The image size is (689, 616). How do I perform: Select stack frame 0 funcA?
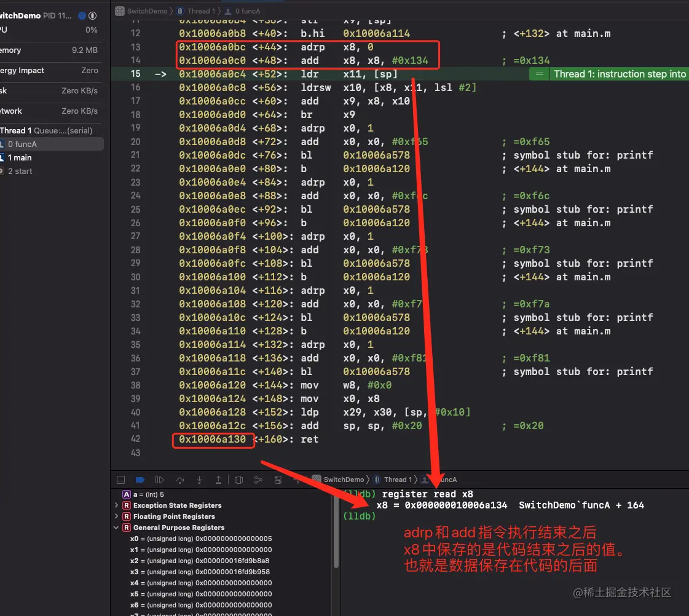pos(51,144)
